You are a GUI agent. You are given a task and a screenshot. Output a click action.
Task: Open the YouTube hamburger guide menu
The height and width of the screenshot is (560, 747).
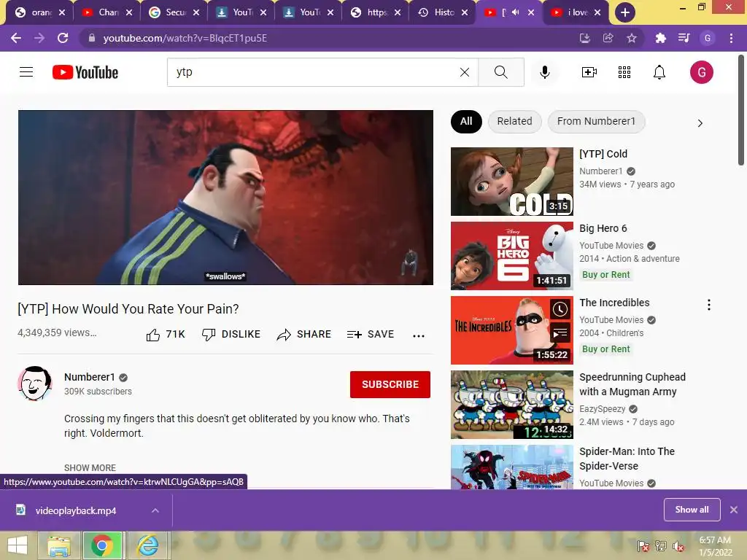click(x=26, y=72)
